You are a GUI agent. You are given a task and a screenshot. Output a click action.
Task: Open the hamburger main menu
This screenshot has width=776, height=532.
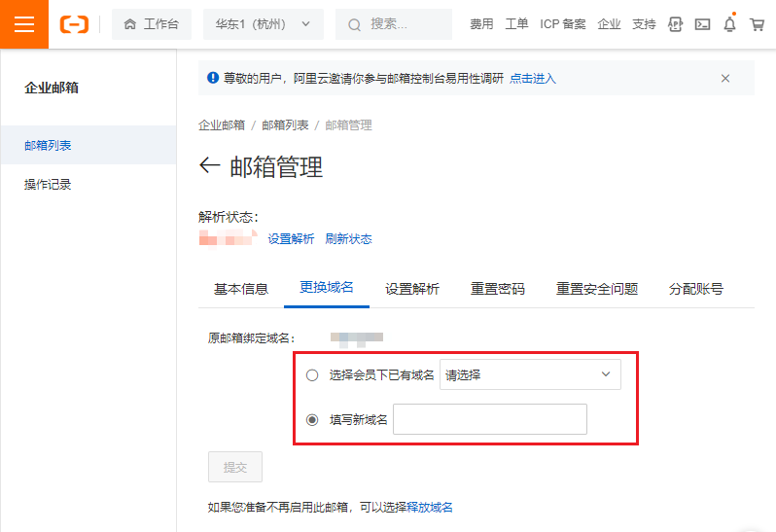click(x=23, y=24)
